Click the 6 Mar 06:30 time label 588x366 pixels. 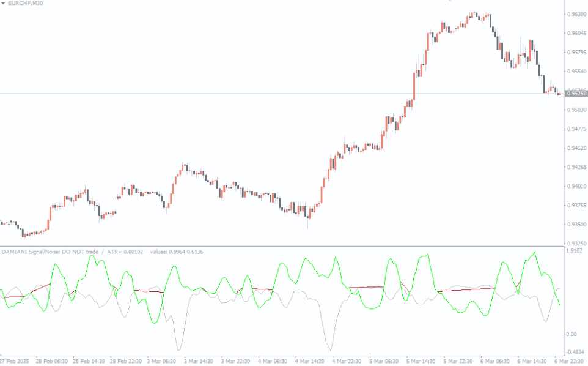496,360
